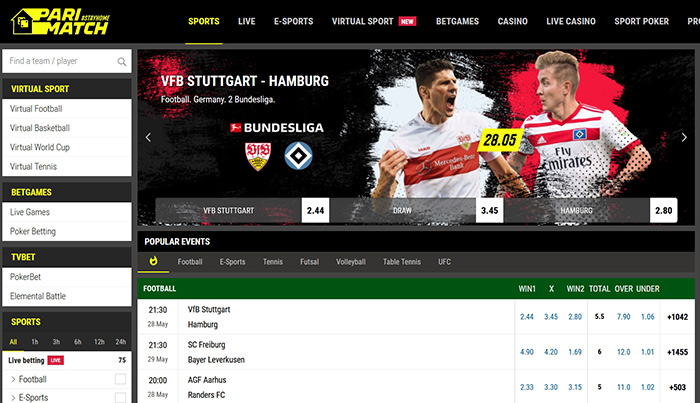Select odds 4.90 for SC Freiburg win
700x403 pixels.
[527, 352]
